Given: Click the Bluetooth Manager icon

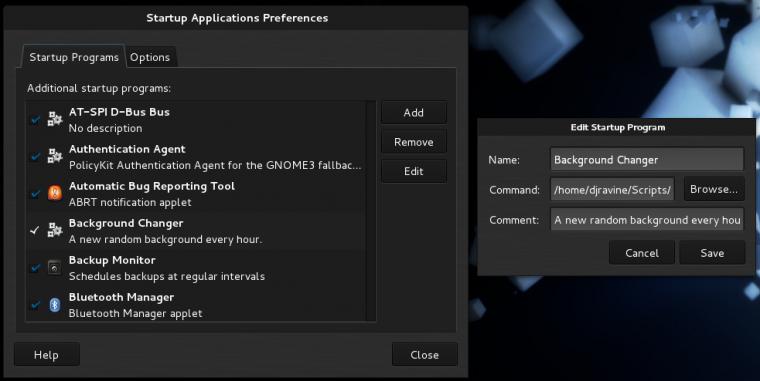Looking at the screenshot, I should 54,304.
